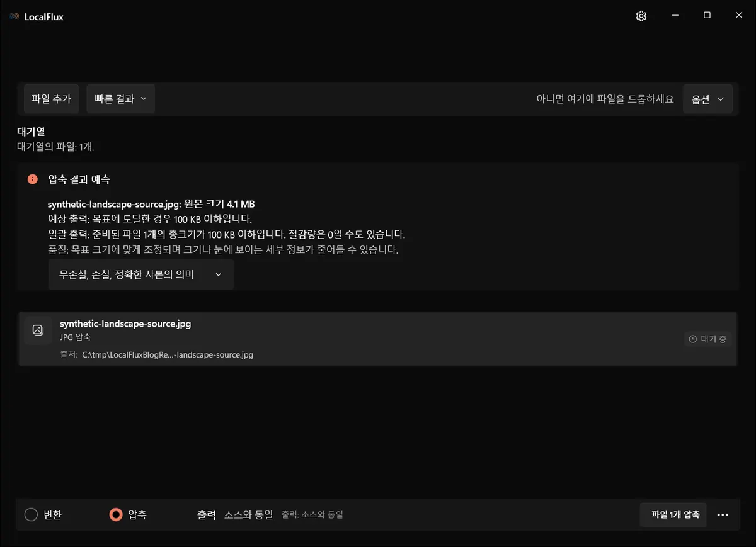The height and width of the screenshot is (547, 756).
Task: Click the 대기열의 파일: 1개. text
Action: [x=55, y=147]
